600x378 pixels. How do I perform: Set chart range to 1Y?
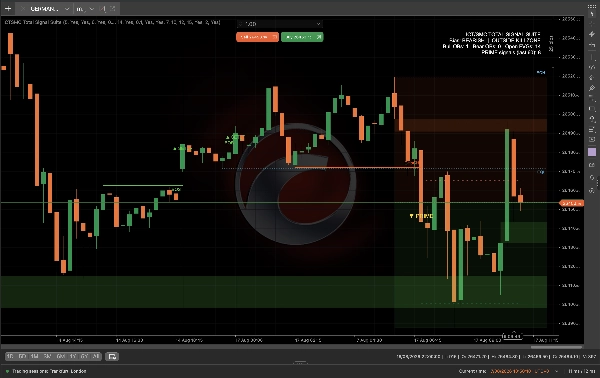72,356
